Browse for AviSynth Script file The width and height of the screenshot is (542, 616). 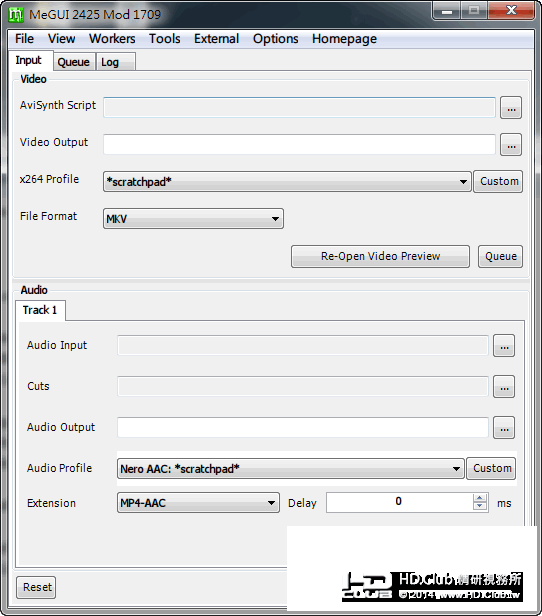(511, 108)
